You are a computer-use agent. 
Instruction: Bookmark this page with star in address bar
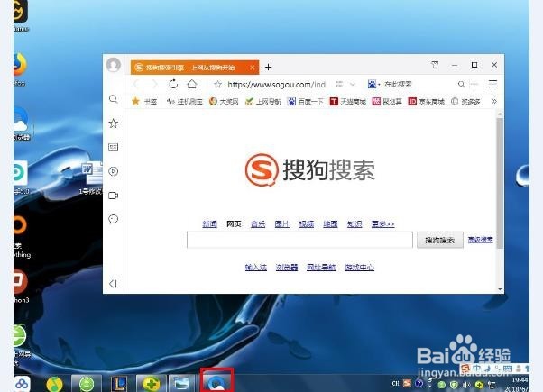[x=217, y=85]
